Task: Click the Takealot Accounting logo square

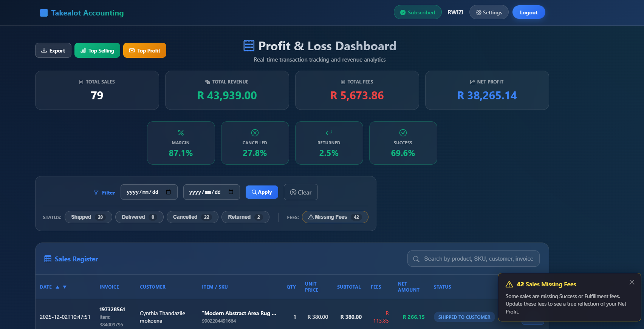Action: coord(44,13)
